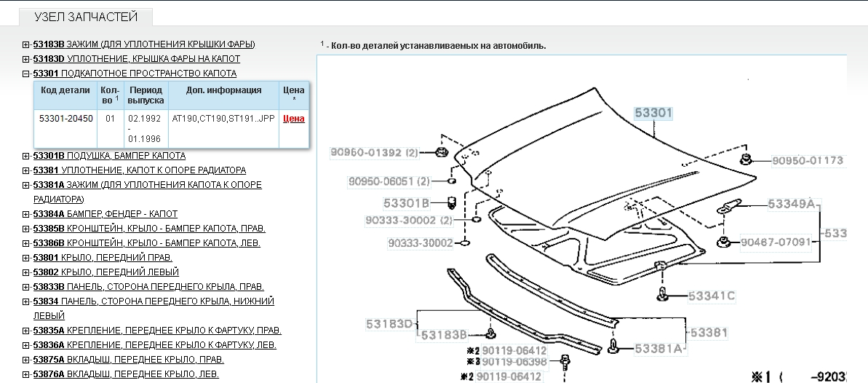Select diagram label 53349A
868x383 pixels.
point(791,204)
